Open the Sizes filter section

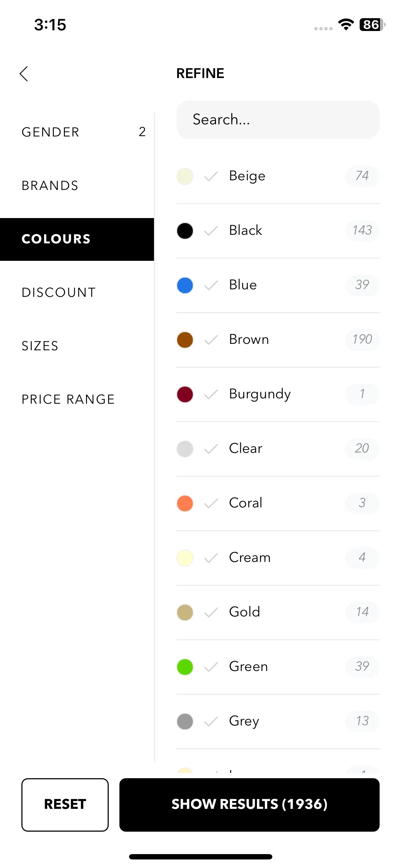[x=77, y=346]
